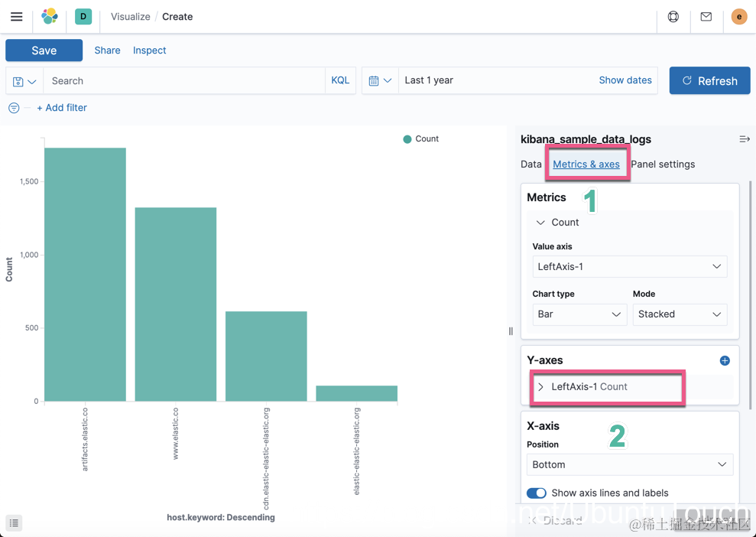Open Chart type Bar dropdown
The height and width of the screenshot is (537, 756).
579,314
